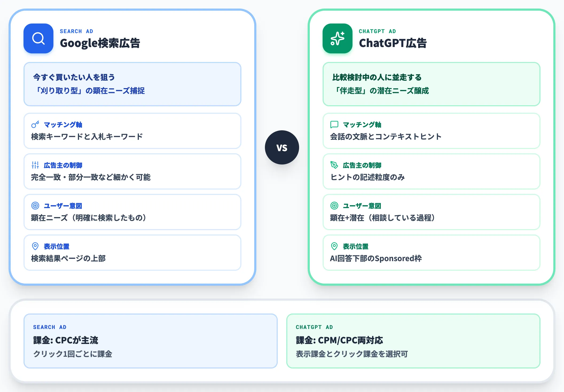Image resolution: width=564 pixels, height=392 pixels.
Task: Click the green ユーザー意図 label
Action: (362, 206)
